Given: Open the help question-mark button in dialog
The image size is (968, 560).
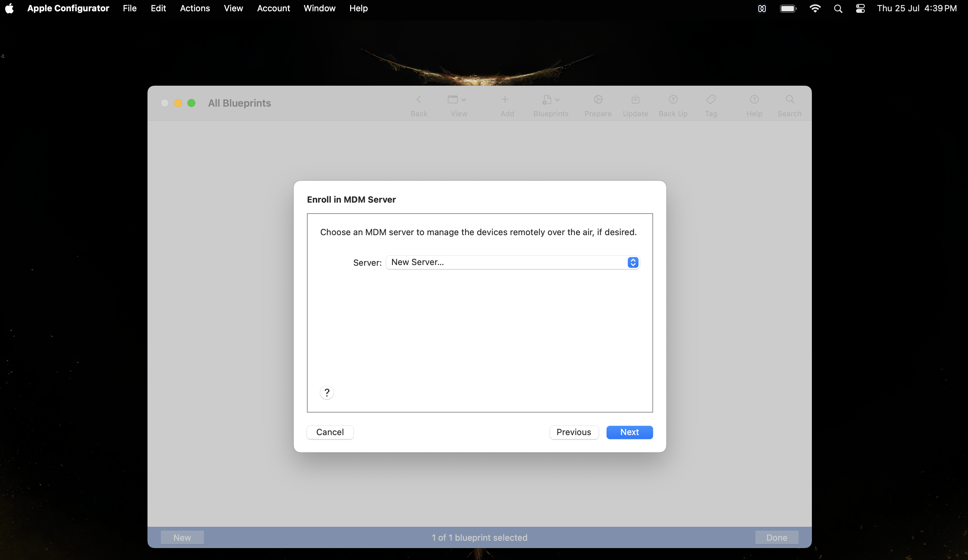Looking at the screenshot, I should click(327, 393).
